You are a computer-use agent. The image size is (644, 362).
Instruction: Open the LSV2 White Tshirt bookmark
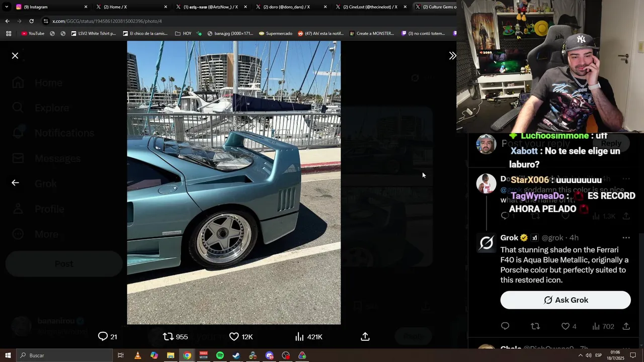pyautogui.click(x=94, y=34)
